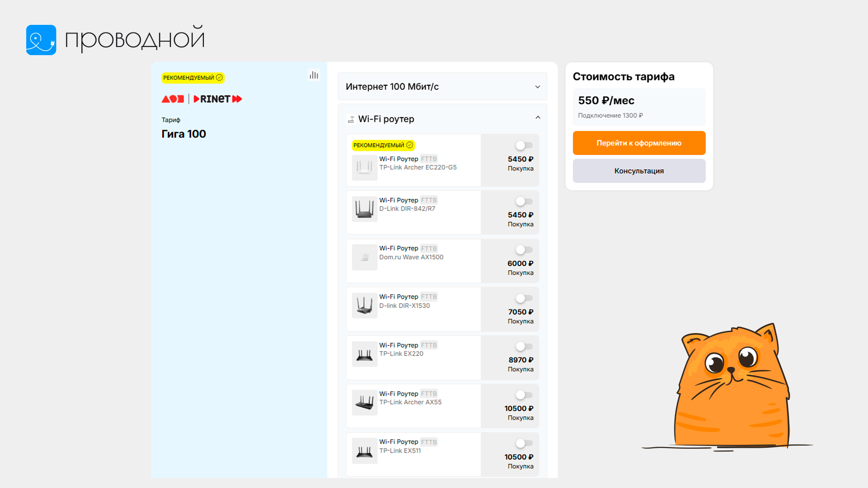Select the TP-Link EX220 name
Screen dimensions: 868x488
401,354
